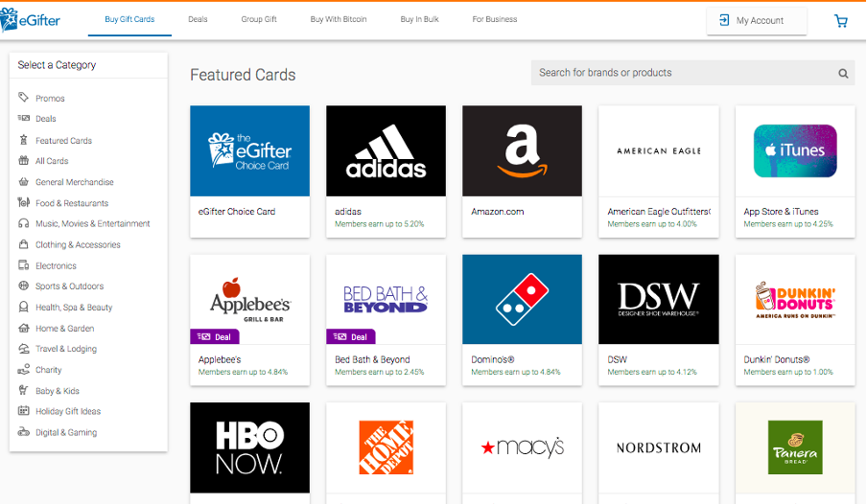Select the Electronics category link
Viewport: 867px width, 504px height.
coord(56,265)
